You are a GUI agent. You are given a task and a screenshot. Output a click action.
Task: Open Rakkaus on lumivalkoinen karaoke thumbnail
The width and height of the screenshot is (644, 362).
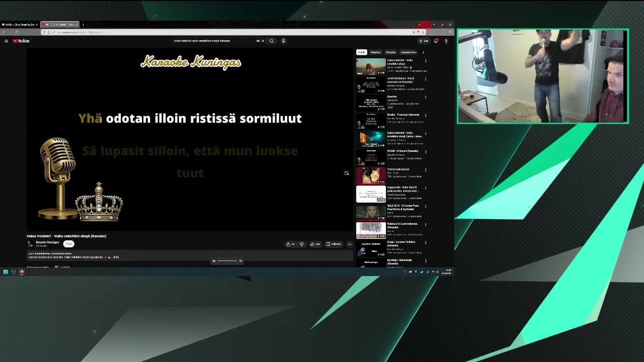(x=371, y=230)
